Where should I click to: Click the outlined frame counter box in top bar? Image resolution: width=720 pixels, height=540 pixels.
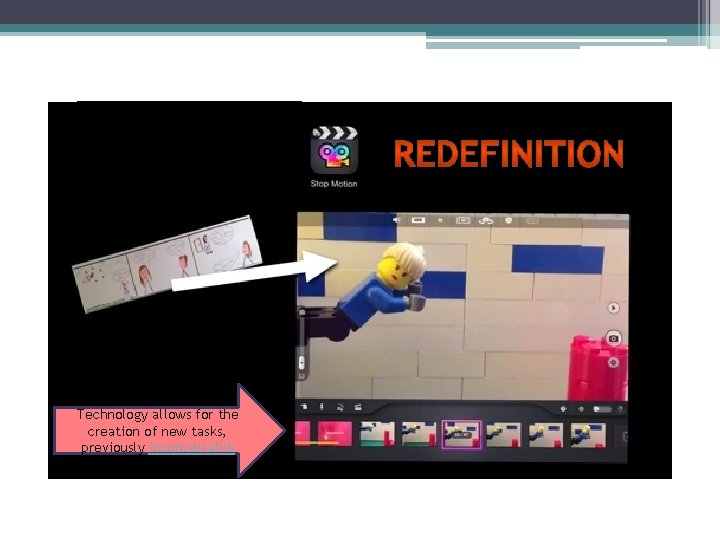pos(463,221)
